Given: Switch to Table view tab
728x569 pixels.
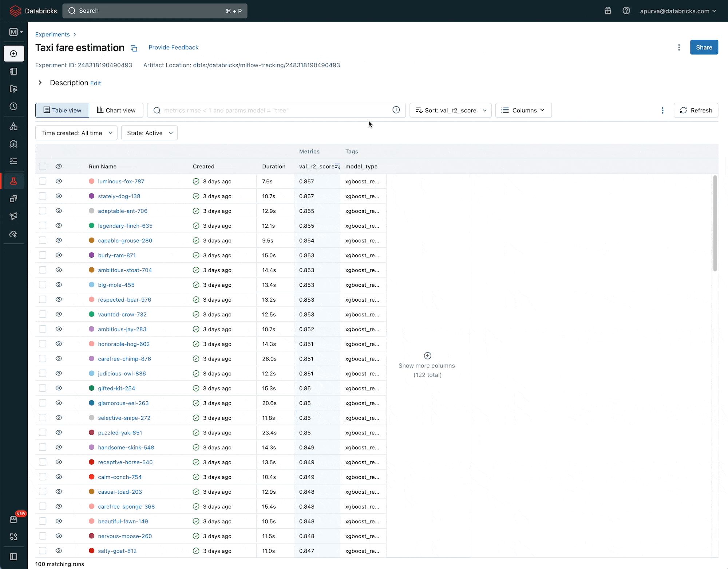Looking at the screenshot, I should [x=62, y=110].
